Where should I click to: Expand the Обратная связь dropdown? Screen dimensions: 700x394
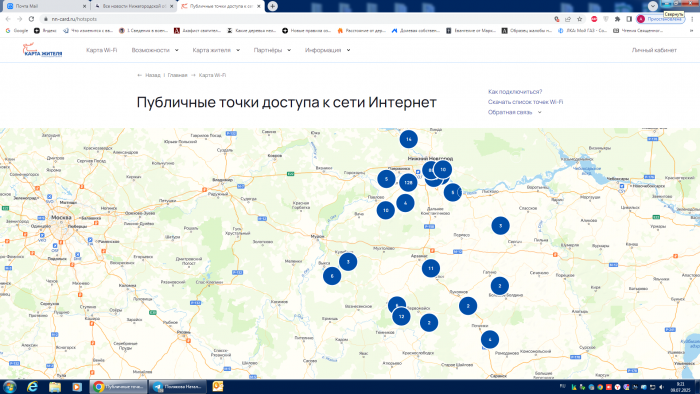514,112
